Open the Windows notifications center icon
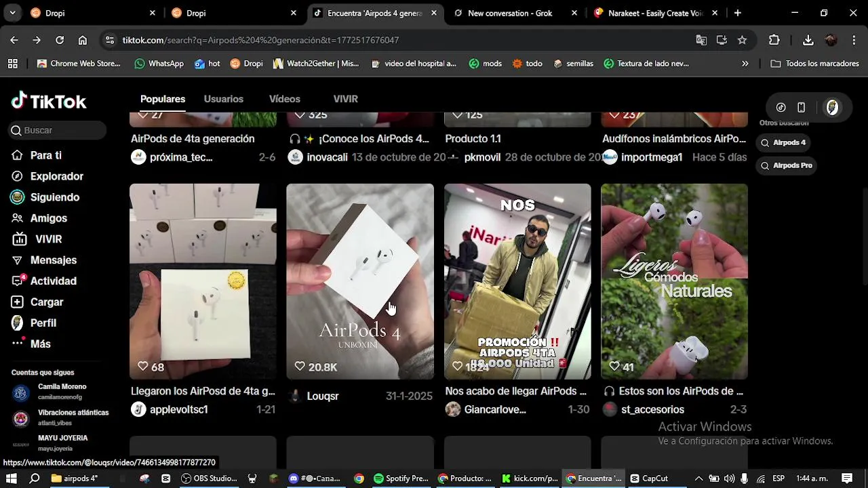The height and width of the screenshot is (488, 868). click(x=847, y=479)
